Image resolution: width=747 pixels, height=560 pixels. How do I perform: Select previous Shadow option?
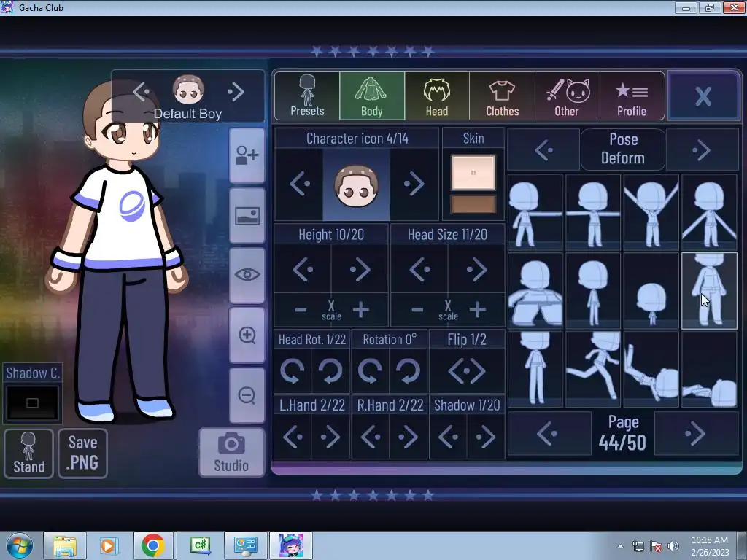point(448,437)
